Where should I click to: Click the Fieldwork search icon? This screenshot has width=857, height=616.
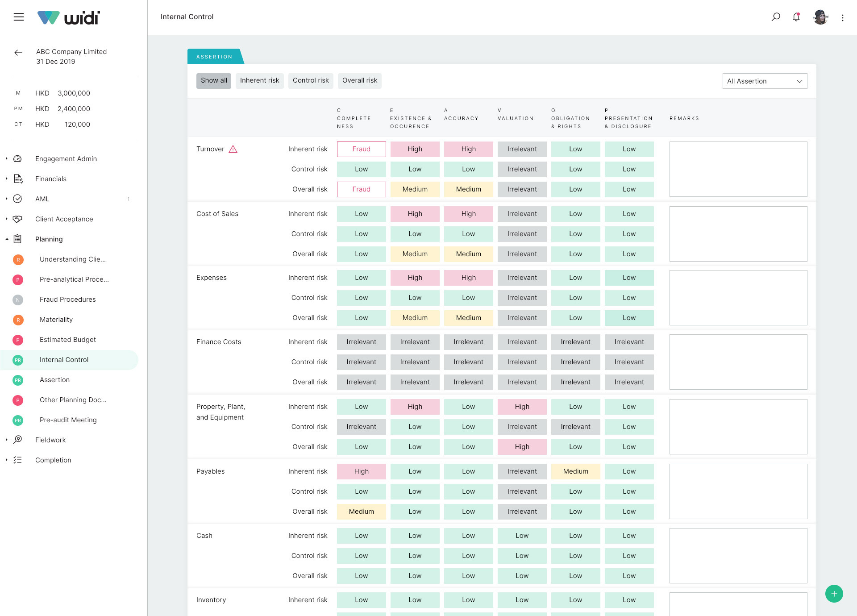pos(17,440)
